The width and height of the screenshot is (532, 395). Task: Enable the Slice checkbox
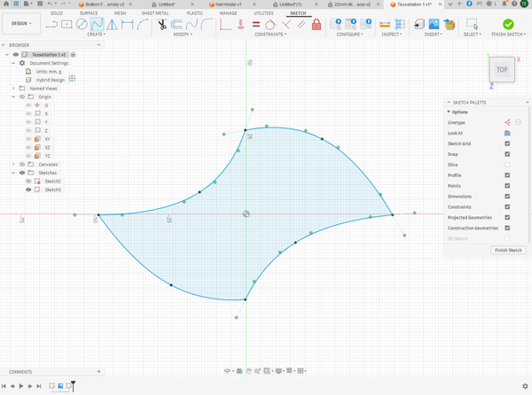coord(507,165)
